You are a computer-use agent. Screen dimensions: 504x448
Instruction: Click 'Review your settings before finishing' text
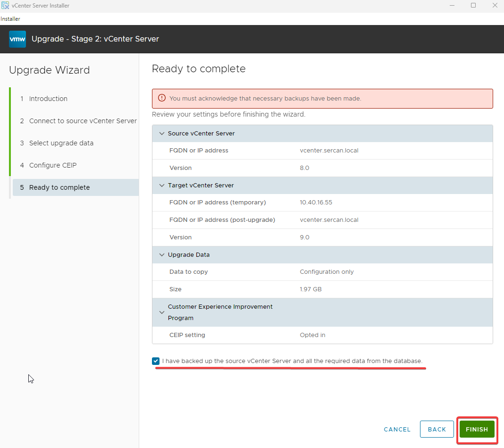[x=228, y=114]
